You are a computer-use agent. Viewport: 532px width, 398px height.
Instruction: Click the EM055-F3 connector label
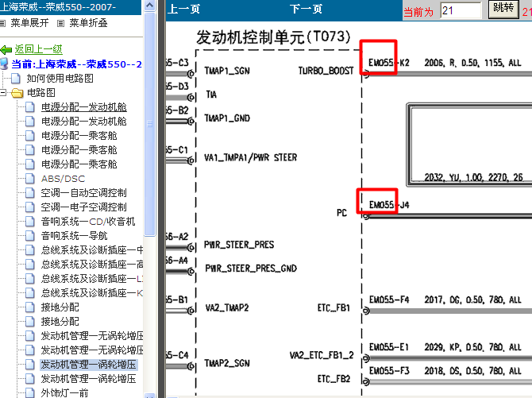click(389, 371)
